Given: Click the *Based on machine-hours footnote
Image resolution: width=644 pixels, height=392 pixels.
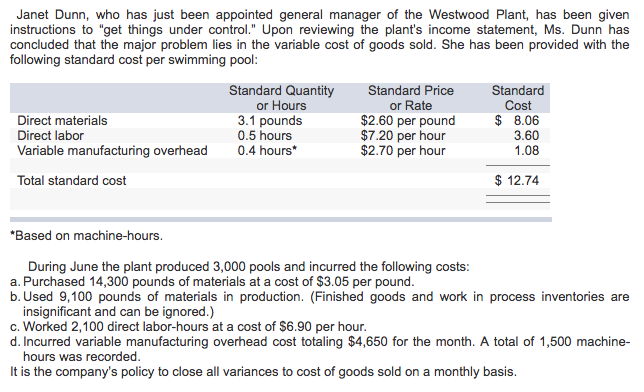Looking at the screenshot, I should point(87,236).
